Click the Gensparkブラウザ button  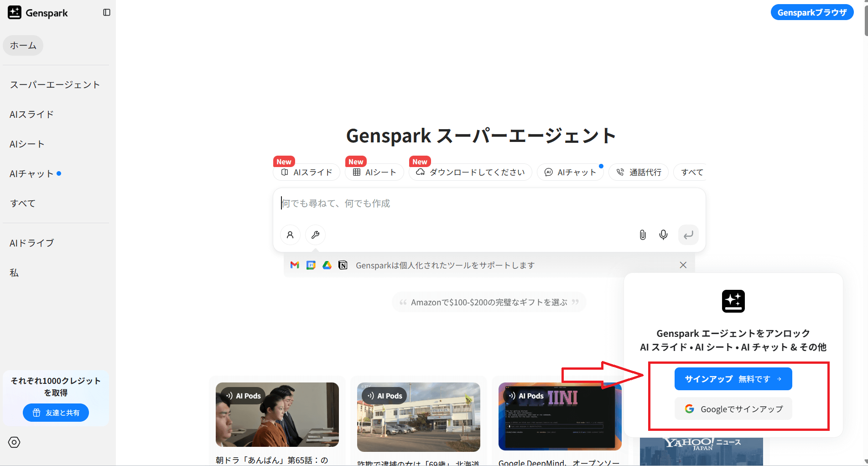click(x=812, y=12)
